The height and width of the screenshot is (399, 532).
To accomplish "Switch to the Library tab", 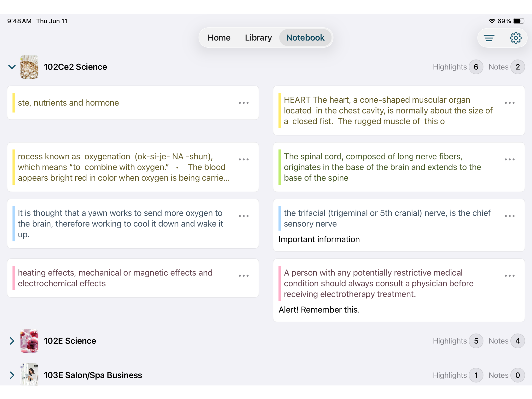I will pos(258,38).
